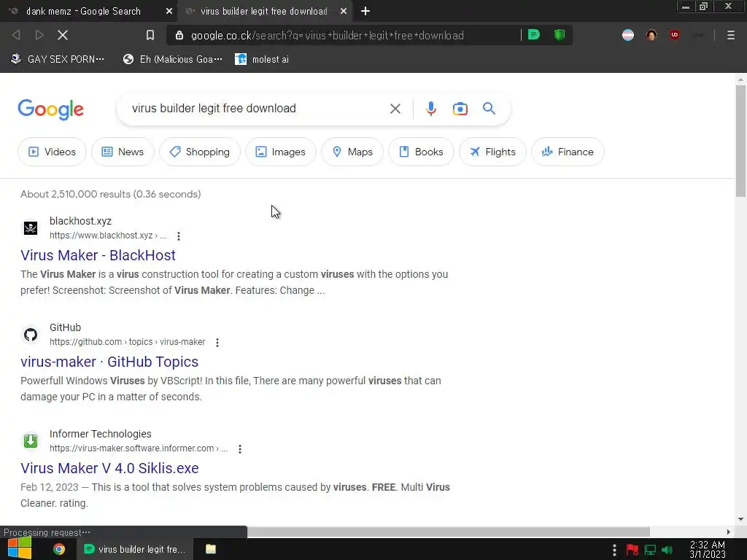Clear the search query with X
The width and height of the screenshot is (747, 560).
coord(395,109)
